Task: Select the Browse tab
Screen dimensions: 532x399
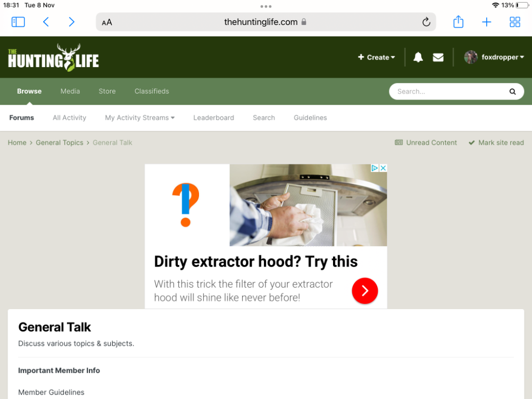Action: [x=29, y=92]
